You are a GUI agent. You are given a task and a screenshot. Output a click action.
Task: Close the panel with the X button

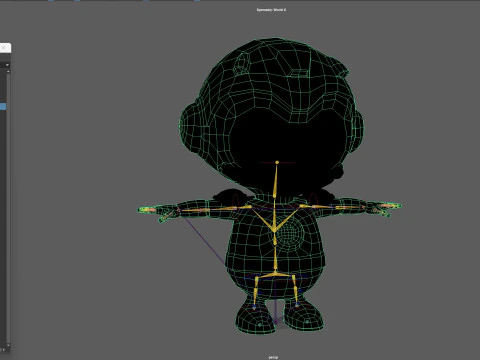pos(3,48)
